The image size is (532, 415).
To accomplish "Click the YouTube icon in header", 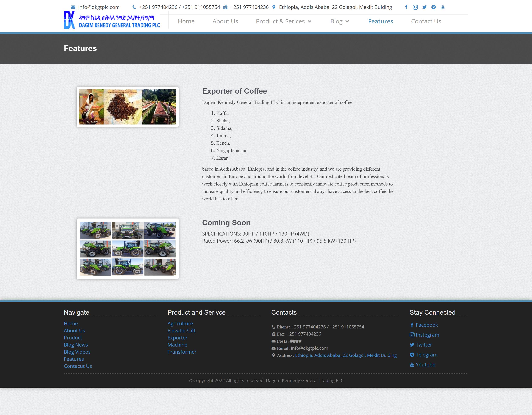I will [443, 7].
